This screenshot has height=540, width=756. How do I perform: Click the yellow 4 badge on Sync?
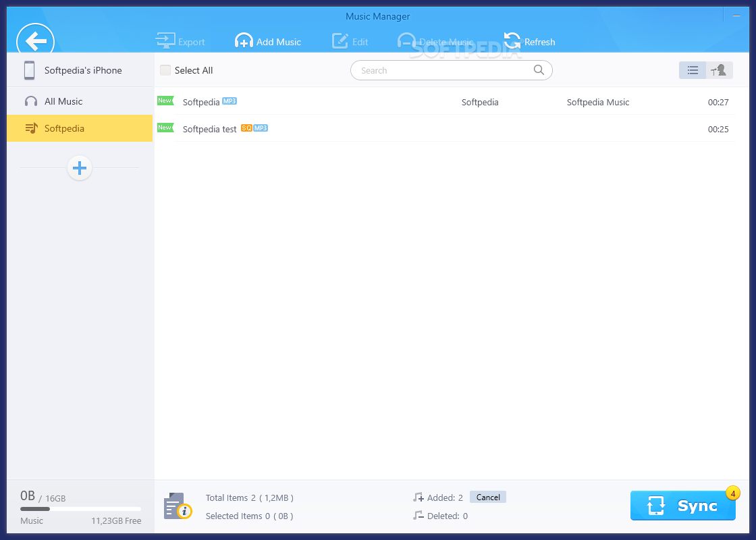point(733,493)
